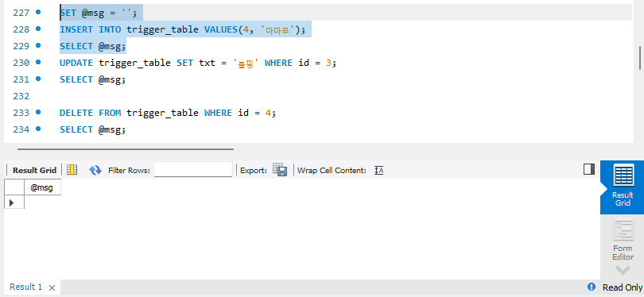Switch to the Form Editor view
This screenshot has width=644, height=297.
(623, 240)
